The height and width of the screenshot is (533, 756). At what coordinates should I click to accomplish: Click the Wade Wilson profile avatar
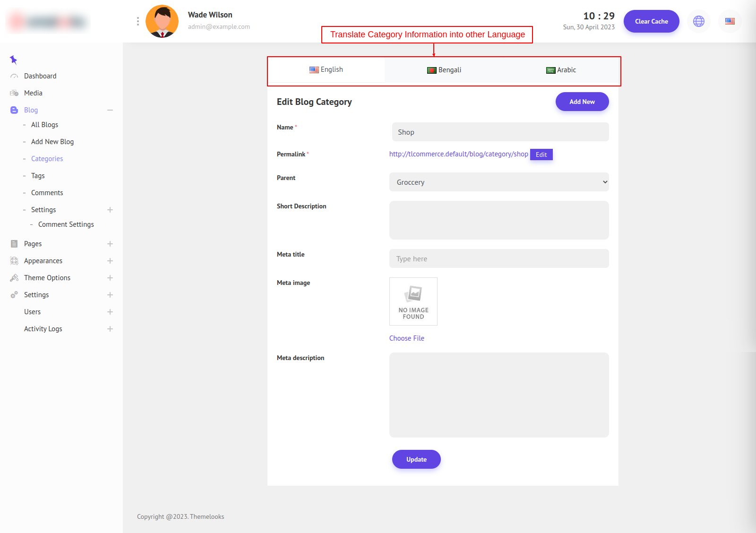[162, 21]
